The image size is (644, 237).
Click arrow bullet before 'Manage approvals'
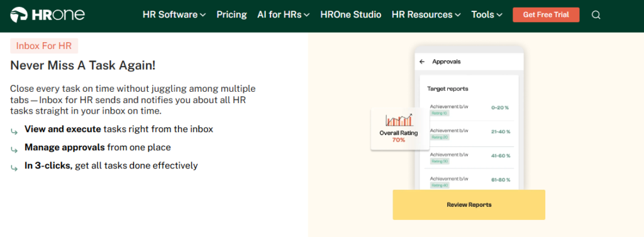click(x=14, y=150)
